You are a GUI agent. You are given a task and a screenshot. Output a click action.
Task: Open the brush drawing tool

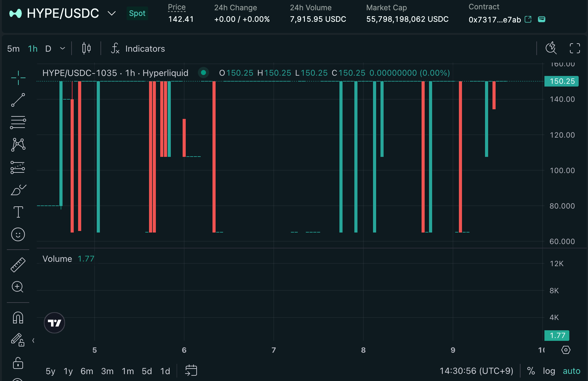18,190
